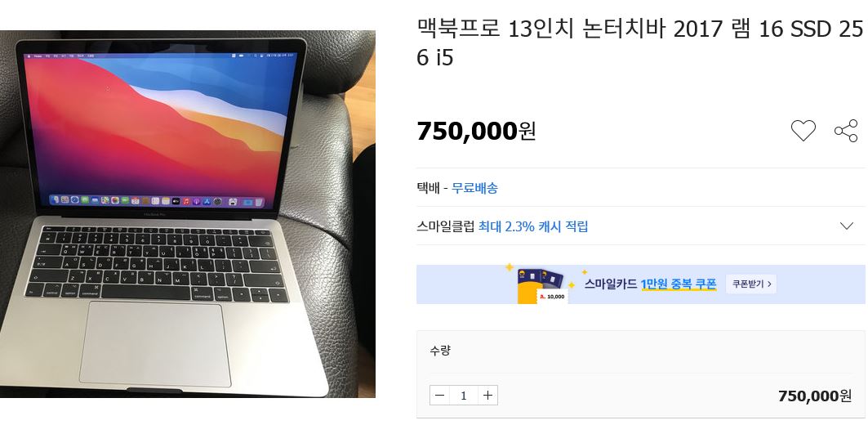This screenshot has height=425, width=868.
Task: Click the 택배 delivery label
Action: tap(428, 188)
